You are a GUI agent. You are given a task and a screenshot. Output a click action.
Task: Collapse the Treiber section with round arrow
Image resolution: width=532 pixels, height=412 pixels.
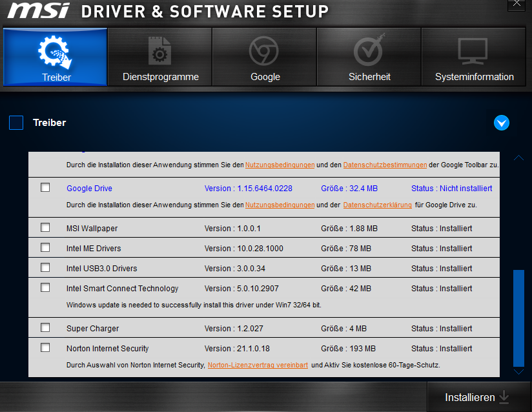point(502,123)
